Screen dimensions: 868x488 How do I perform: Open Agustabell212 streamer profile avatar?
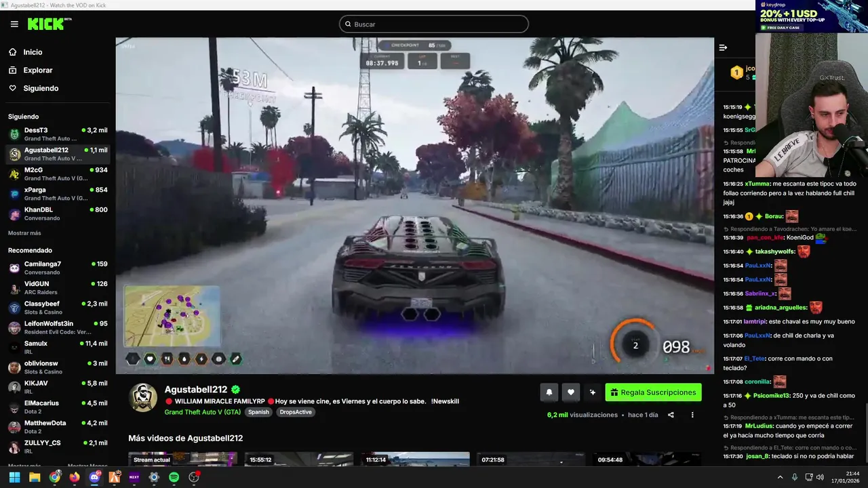(x=143, y=398)
